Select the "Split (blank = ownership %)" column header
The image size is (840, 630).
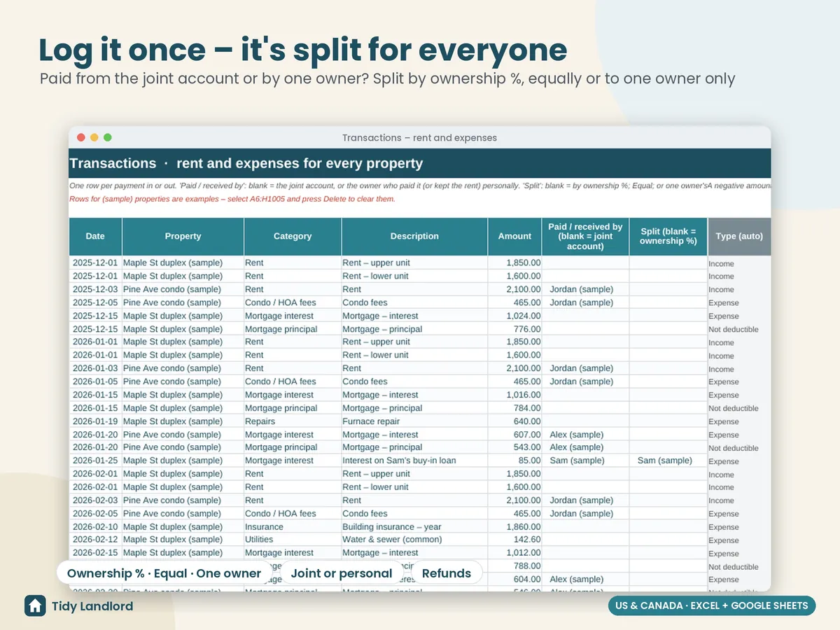tap(668, 237)
